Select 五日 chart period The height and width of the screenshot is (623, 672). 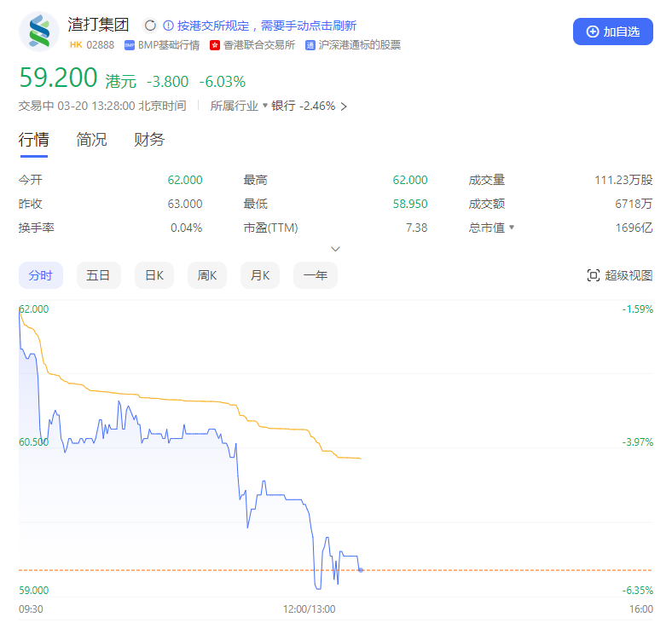pyautogui.click(x=99, y=275)
